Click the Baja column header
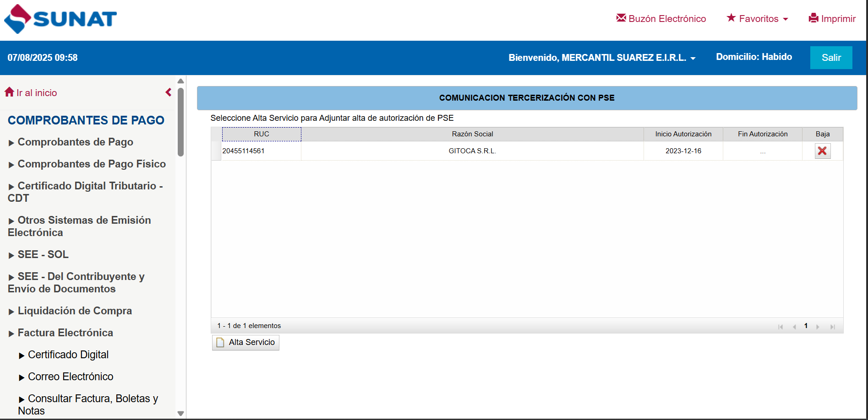 [x=823, y=134]
